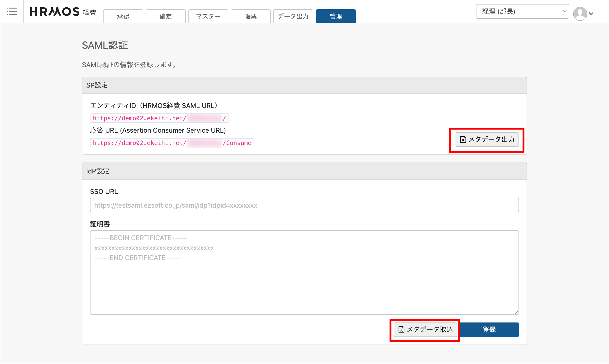This screenshot has height=364, width=609.
Task: Open the データ出力 tab
Action: point(293,16)
